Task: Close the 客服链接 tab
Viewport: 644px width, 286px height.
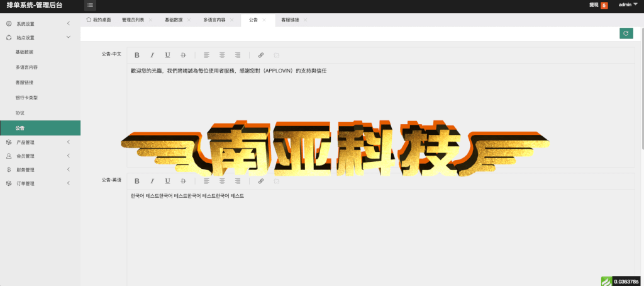Action: (305, 20)
